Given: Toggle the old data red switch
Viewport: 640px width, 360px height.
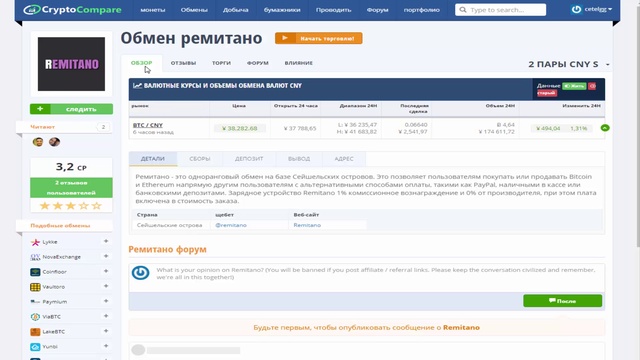Looking at the screenshot, I should click(x=592, y=86).
